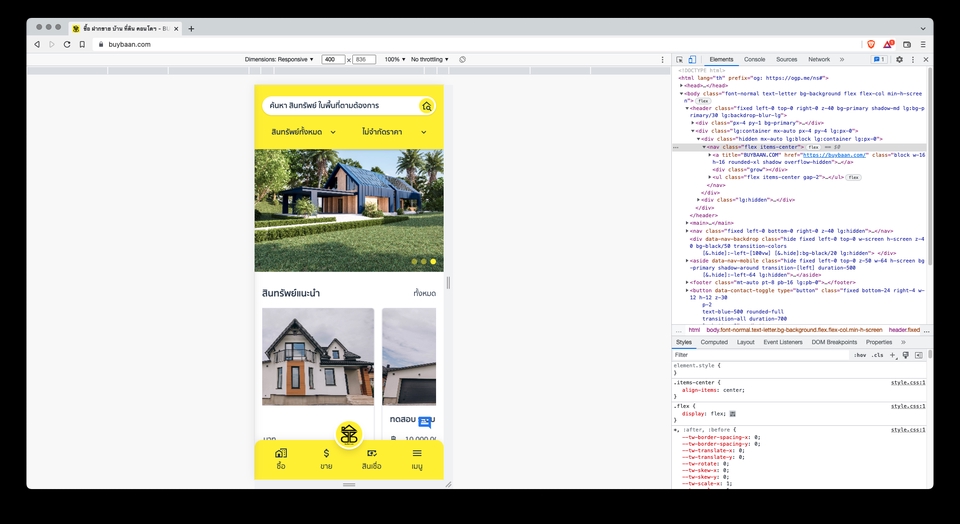Open the Dimensions: Responsive dropdown
Image resolution: width=960 pixels, height=524 pixels.
(279, 59)
